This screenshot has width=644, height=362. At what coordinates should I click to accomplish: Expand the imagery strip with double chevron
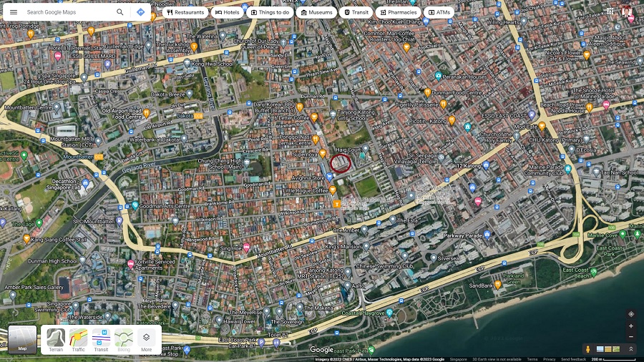[630, 349]
